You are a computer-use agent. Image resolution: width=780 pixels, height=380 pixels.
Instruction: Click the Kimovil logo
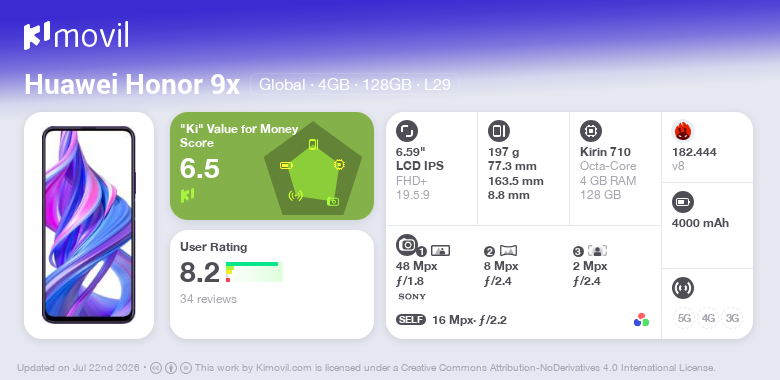pyautogui.click(x=76, y=36)
